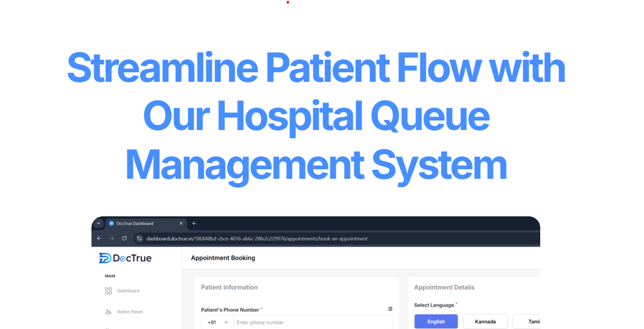The width and height of the screenshot is (644, 329).
Task: Click the browser forward arrow
Action: point(112,238)
